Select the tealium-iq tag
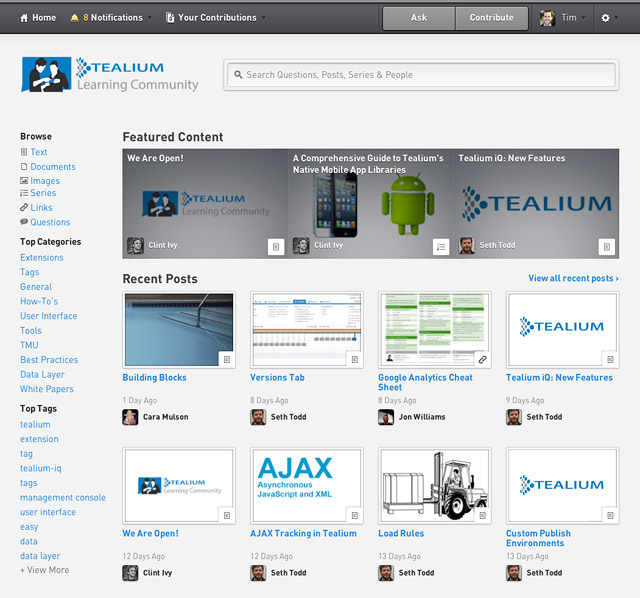640x598 pixels. (41, 468)
